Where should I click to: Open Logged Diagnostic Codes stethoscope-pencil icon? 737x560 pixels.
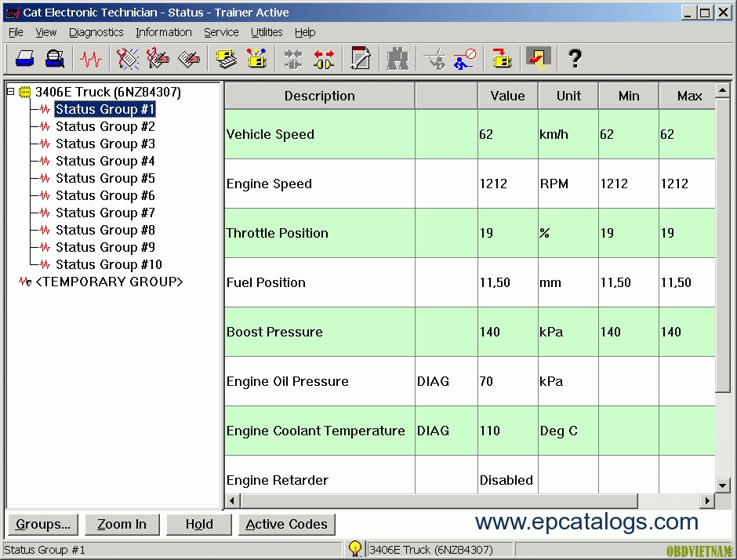point(158,60)
